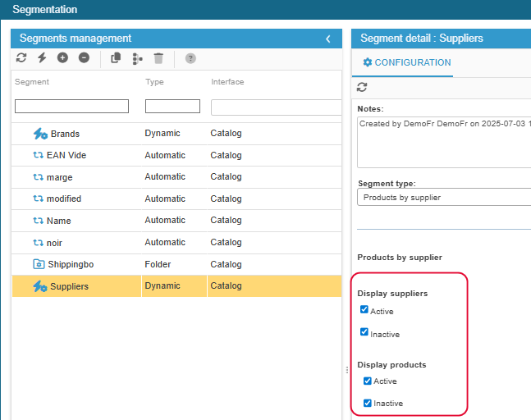Screen dimensions: 531x420
Task: Sort by the Interface column header
Action: (x=227, y=82)
